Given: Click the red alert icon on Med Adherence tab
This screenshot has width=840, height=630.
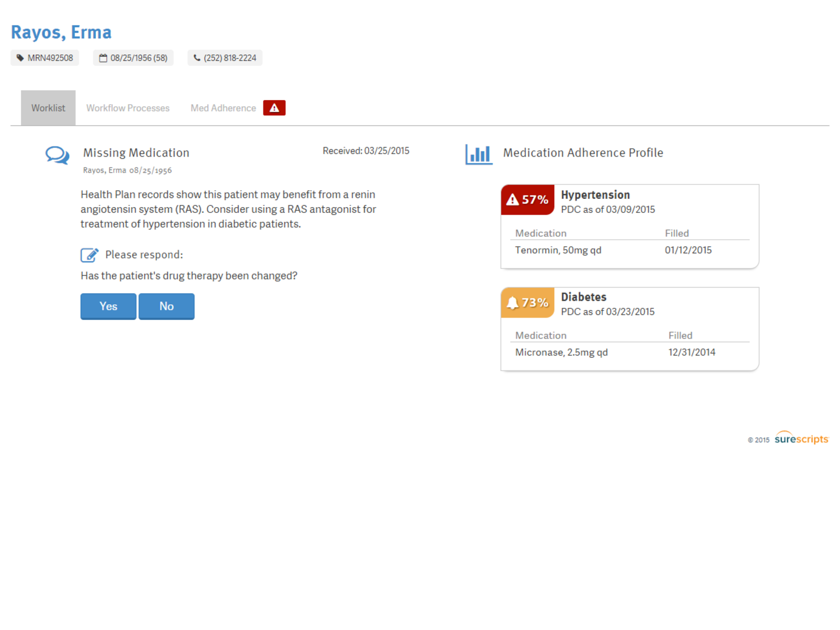Looking at the screenshot, I should [x=273, y=108].
